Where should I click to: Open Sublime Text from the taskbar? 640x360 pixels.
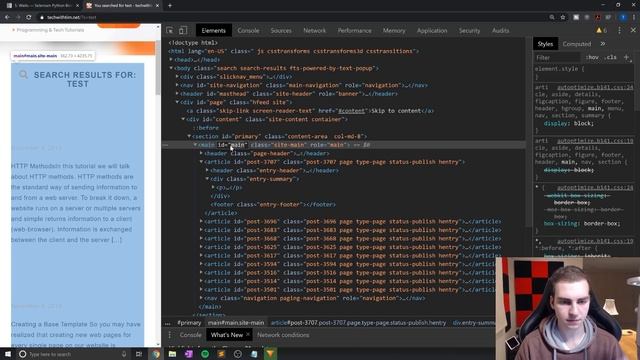pos(221,354)
